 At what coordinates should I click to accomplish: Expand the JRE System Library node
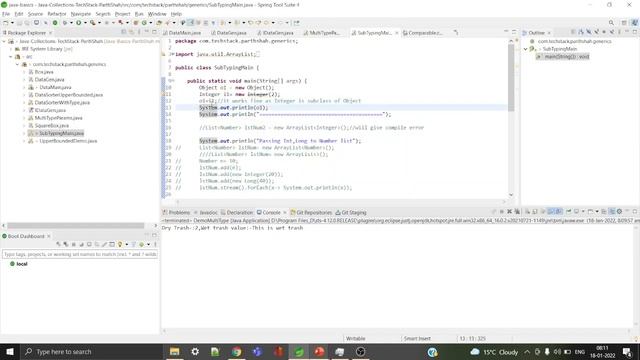pos(11,49)
